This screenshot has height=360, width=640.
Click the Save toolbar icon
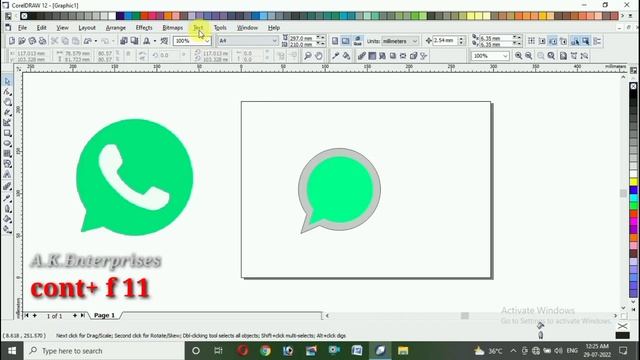(x=32, y=41)
